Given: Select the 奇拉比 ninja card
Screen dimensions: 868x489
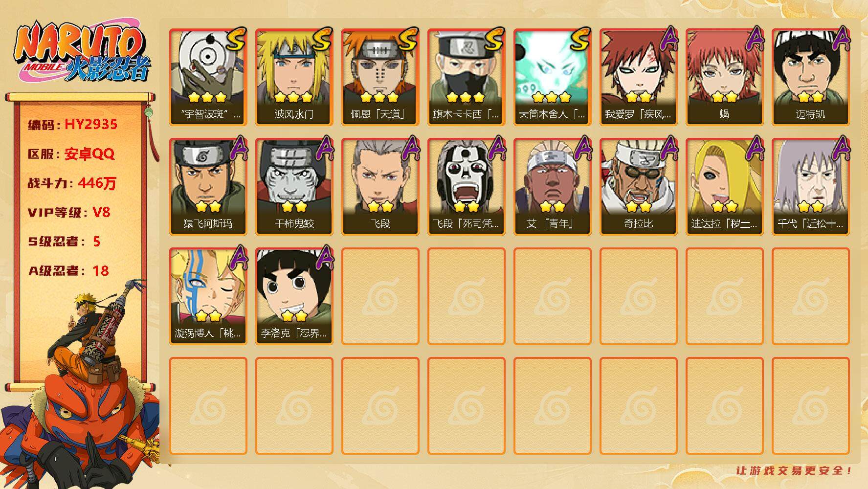Looking at the screenshot, I should click(x=638, y=187).
